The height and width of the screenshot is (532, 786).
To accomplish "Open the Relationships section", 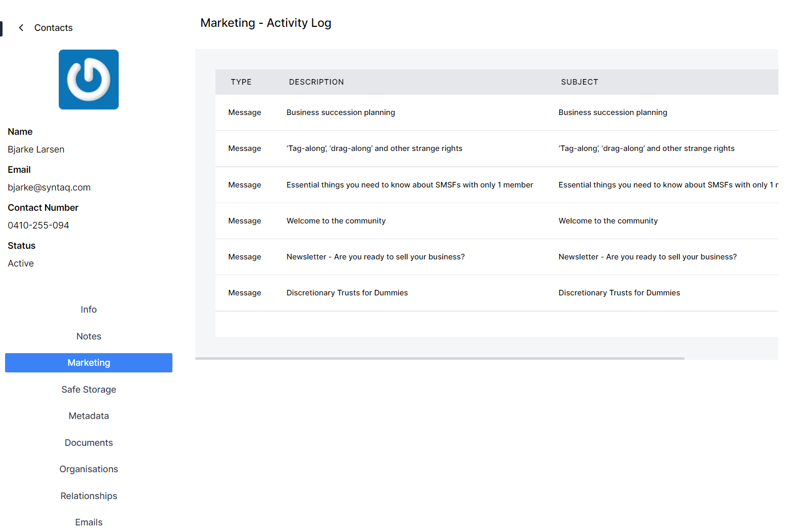I will click(89, 496).
